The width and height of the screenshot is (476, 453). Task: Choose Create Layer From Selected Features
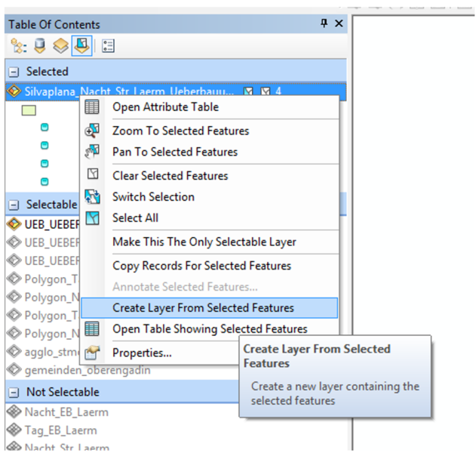(x=203, y=308)
